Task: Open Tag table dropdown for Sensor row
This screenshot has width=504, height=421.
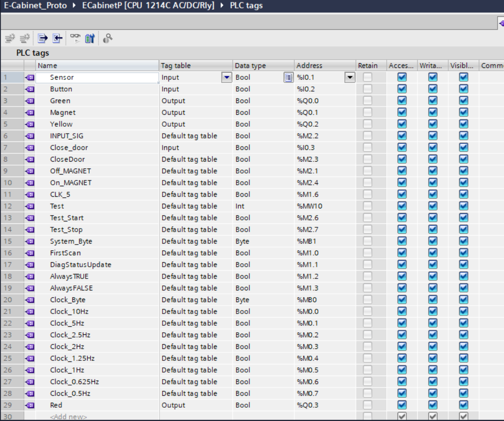Action: click(227, 77)
